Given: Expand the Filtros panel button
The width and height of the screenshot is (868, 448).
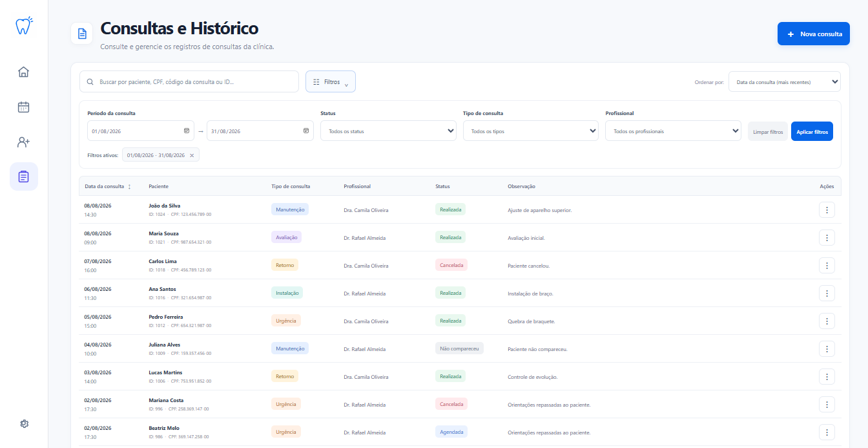Looking at the screenshot, I should (x=331, y=82).
